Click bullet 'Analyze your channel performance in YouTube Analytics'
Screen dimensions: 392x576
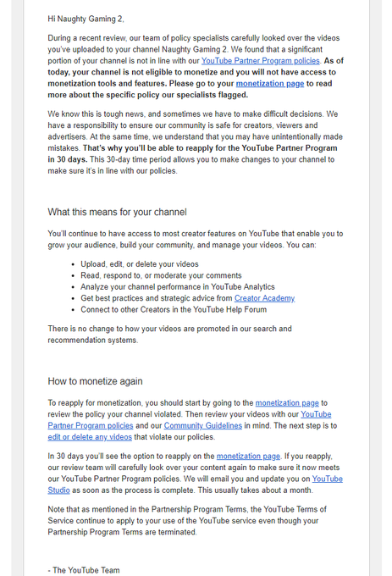point(178,287)
